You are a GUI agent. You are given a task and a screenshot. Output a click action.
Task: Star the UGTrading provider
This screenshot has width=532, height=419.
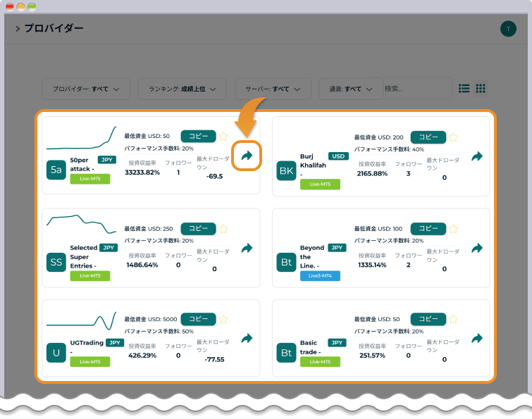tap(223, 319)
